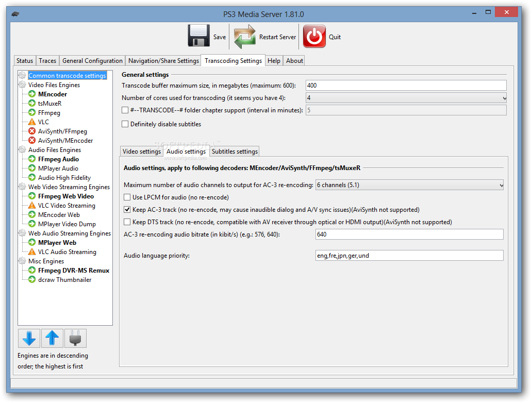Click the Quit label in the toolbar
This screenshot has height=403, width=532.
[335, 37]
